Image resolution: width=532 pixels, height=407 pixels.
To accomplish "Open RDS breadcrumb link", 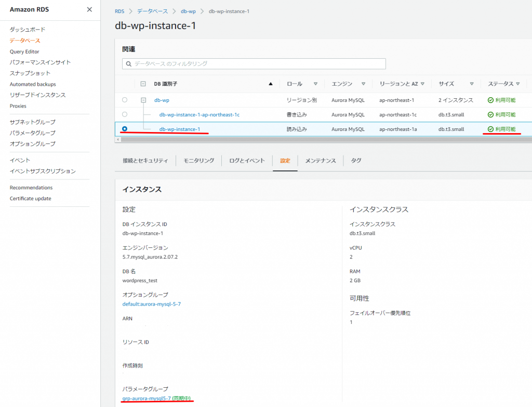I will tap(119, 11).
